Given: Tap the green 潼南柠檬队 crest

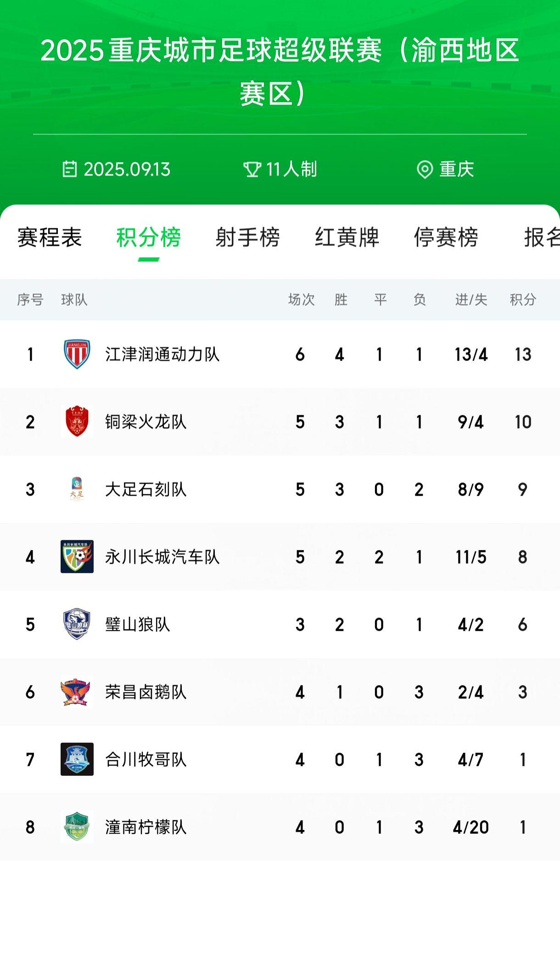Looking at the screenshot, I should point(77,826).
